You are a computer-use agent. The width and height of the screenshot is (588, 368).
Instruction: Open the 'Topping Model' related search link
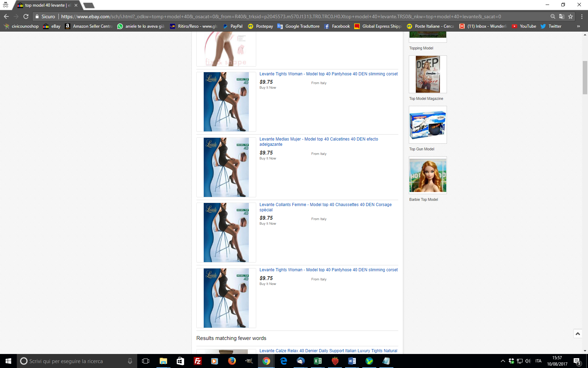[x=421, y=48]
